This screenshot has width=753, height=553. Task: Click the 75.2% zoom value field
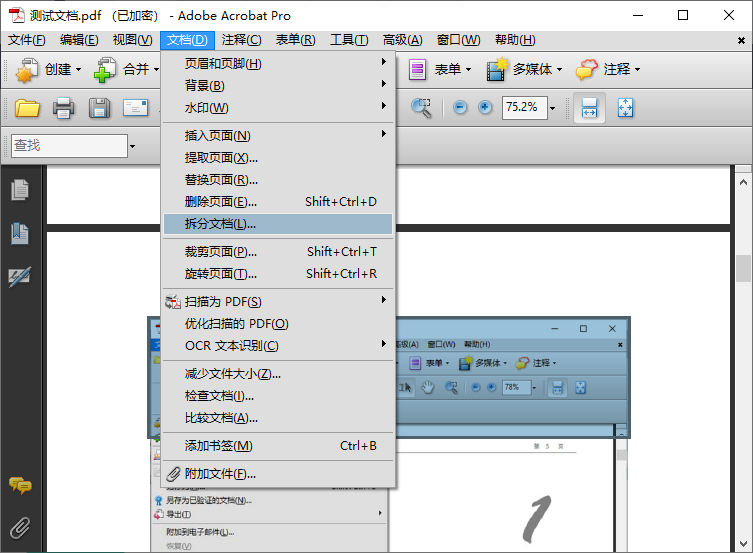(524, 108)
